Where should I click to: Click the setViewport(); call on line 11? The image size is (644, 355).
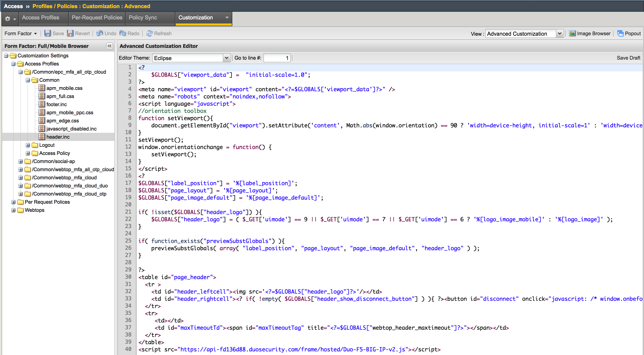pos(161,140)
